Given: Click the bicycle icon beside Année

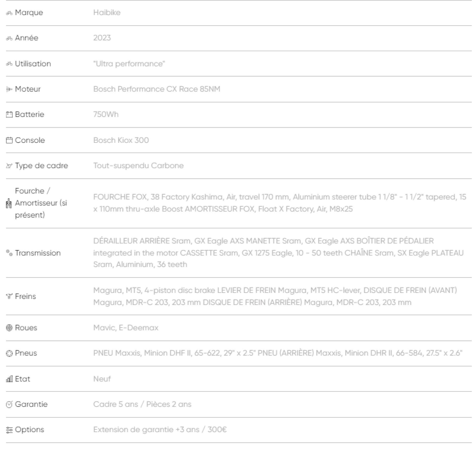Looking at the screenshot, I should click(x=9, y=38).
